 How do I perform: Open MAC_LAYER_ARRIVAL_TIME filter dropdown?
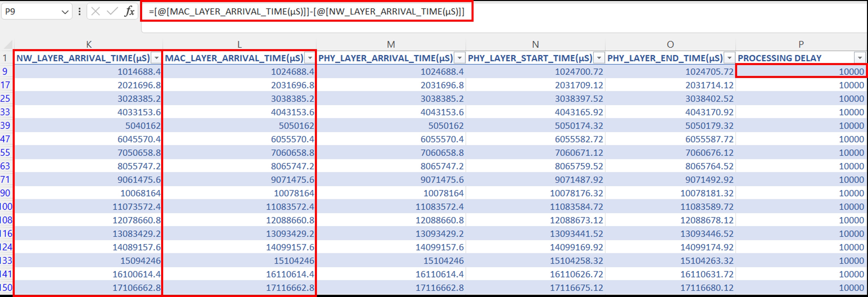310,58
